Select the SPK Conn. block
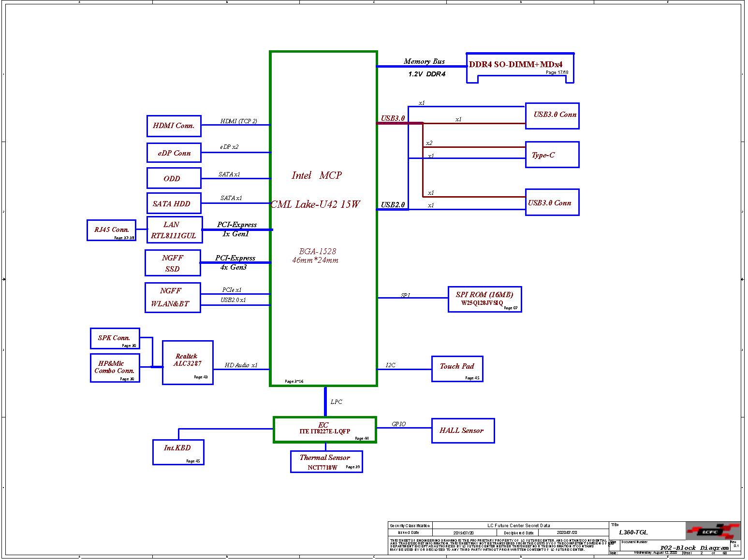Viewport: 748px width, 560px height. coord(115,338)
